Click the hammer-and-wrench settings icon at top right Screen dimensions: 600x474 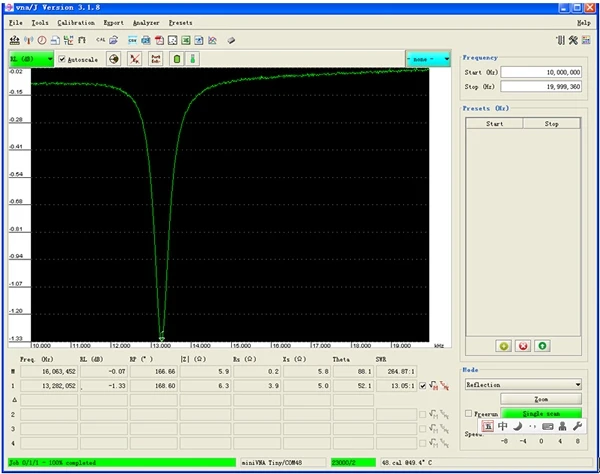coord(574,40)
